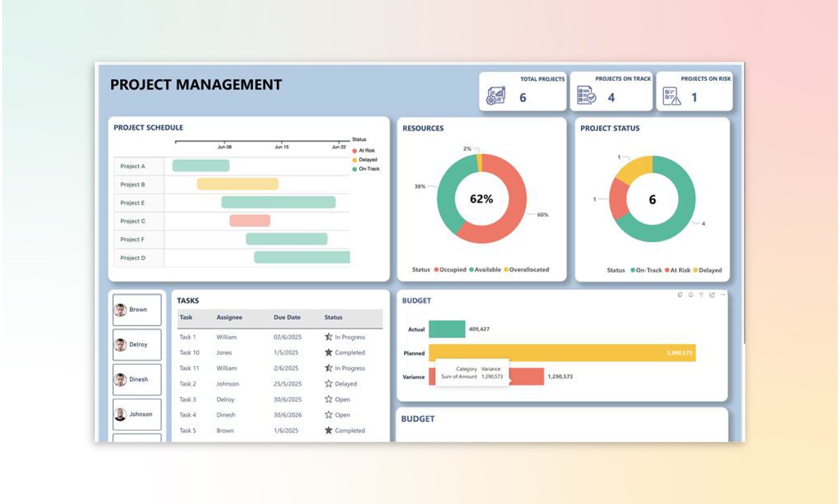Expand the Brown assignee card
This screenshot has height=504, width=840.
coord(137,309)
